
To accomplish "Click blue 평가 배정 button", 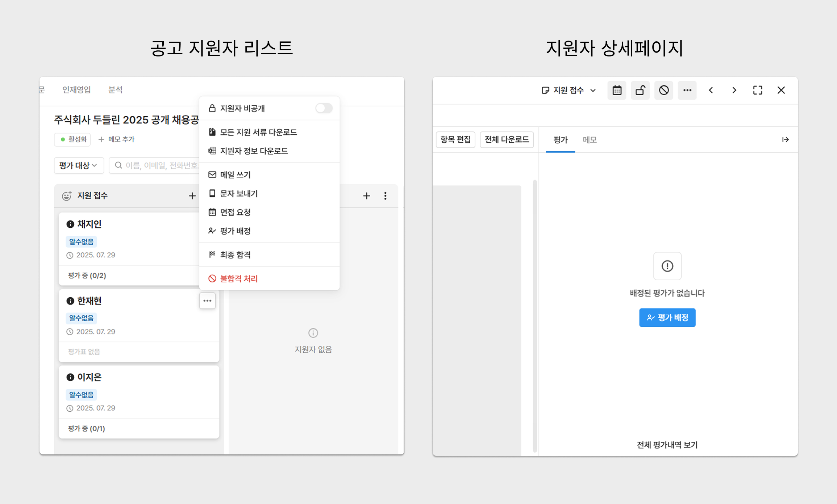I will (667, 318).
